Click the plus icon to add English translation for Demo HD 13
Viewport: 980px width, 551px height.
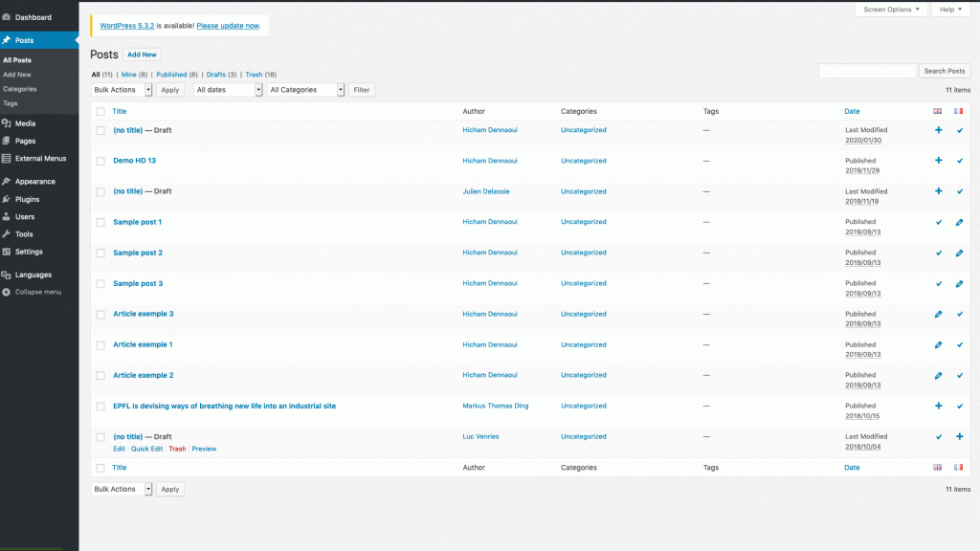click(938, 161)
